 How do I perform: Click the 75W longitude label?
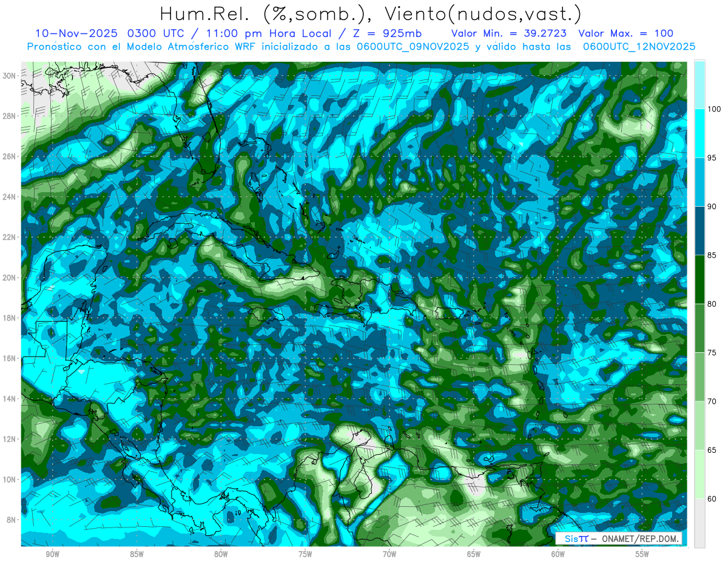coord(305,554)
